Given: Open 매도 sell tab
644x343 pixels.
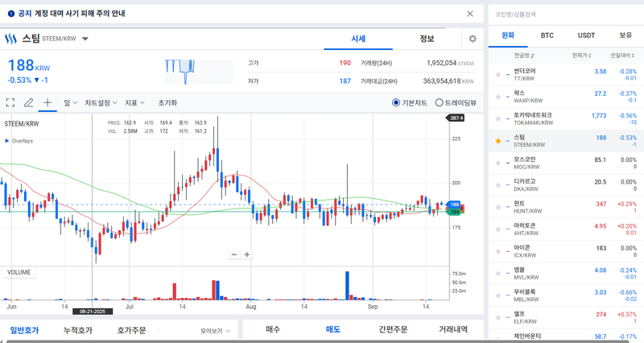Looking at the screenshot, I should pyautogui.click(x=333, y=329).
